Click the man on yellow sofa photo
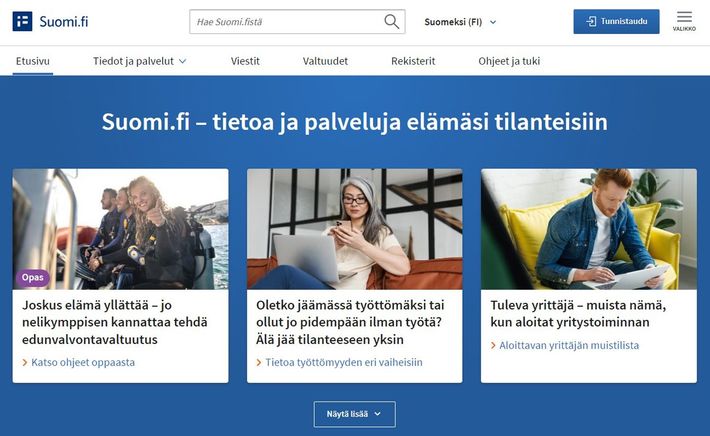The width and height of the screenshot is (710, 436). (588, 228)
